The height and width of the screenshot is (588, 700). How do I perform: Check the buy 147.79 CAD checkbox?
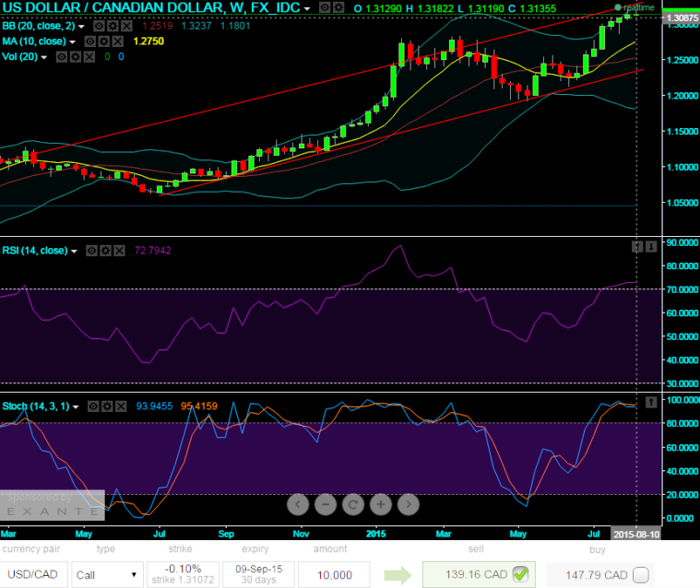coord(641,574)
